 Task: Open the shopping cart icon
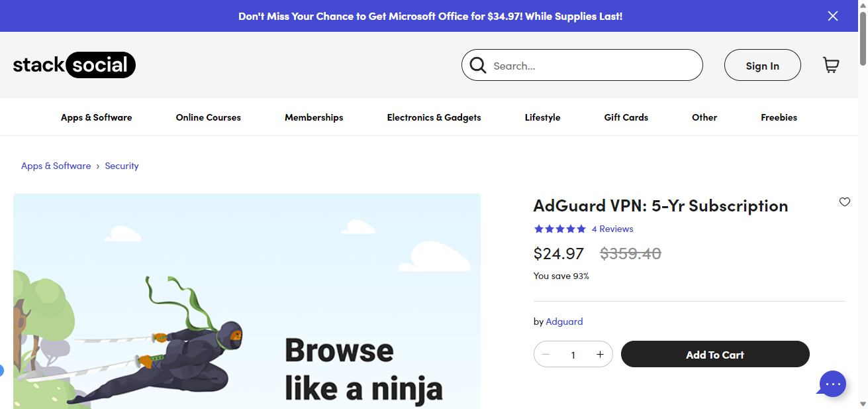(x=831, y=65)
